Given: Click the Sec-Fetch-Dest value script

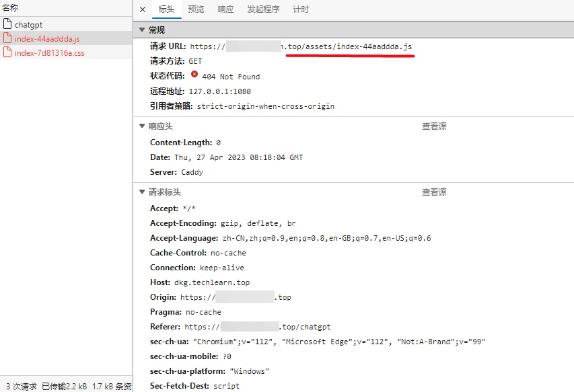Looking at the screenshot, I should pyautogui.click(x=226, y=386).
